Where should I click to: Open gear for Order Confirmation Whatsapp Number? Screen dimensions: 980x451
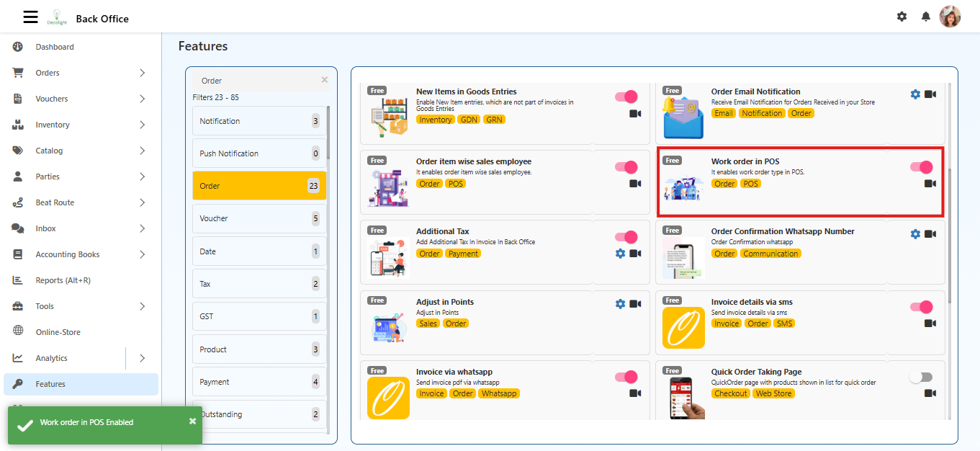coord(915,234)
